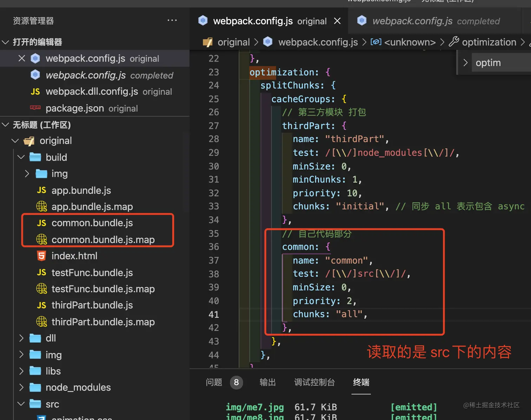This screenshot has width=531, height=420.
Task: Expand the img folder inside build
Action: (x=27, y=173)
